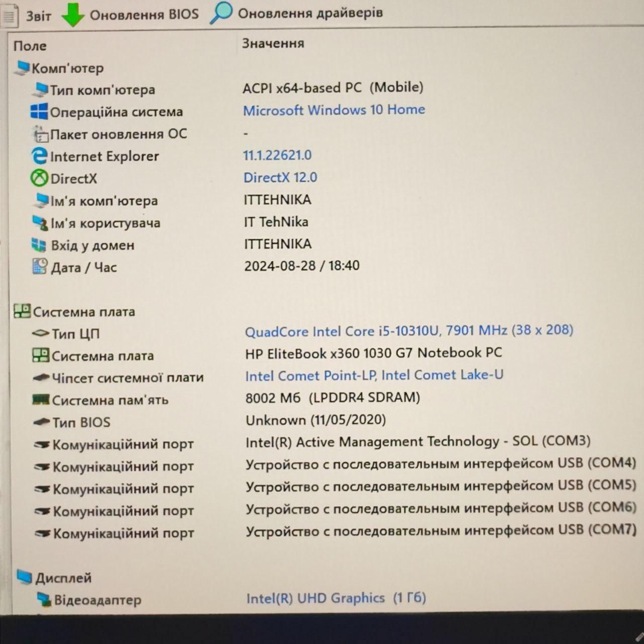
Task: Click the Комп'ютер section computer icon
Action: (x=22, y=68)
